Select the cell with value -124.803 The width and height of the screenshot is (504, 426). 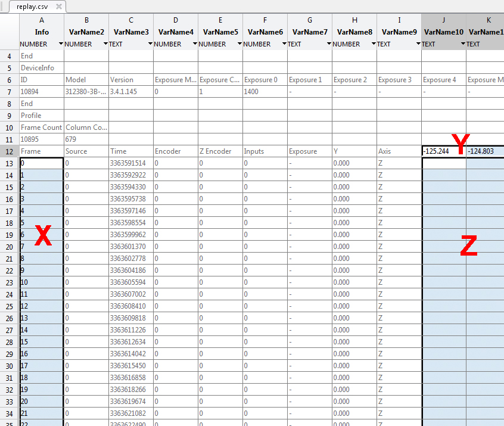point(484,151)
